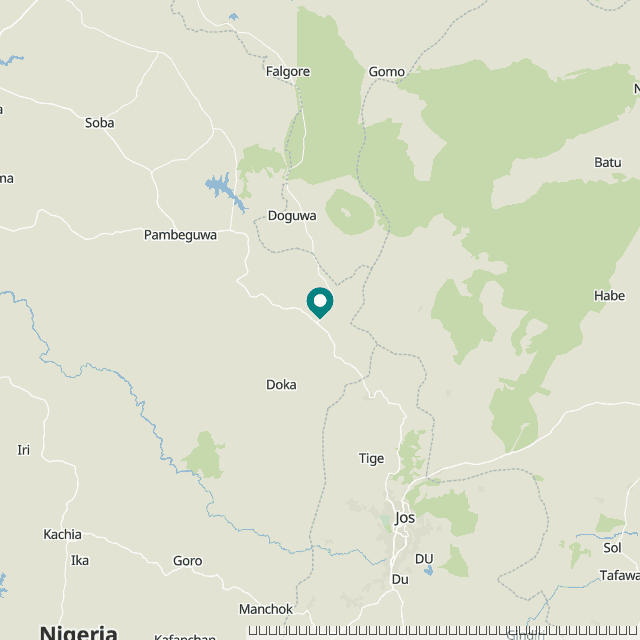
Task: Click the Soba label on map
Action: [x=100, y=123]
